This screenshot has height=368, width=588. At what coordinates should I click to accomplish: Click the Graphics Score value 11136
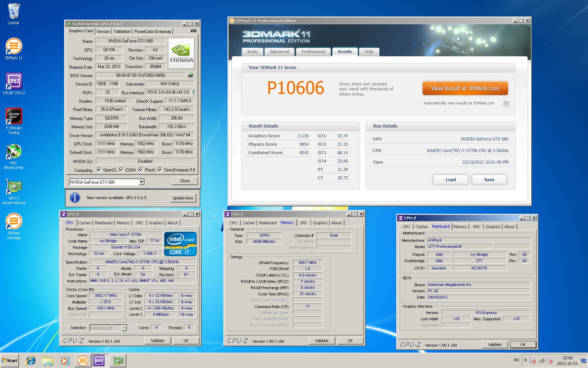[303, 136]
